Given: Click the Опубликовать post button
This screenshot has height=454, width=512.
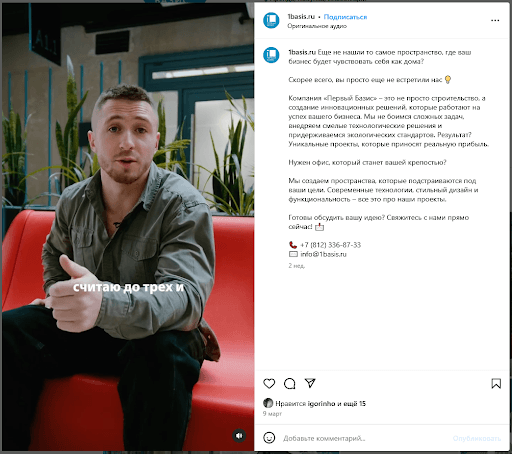Looking at the screenshot, I should tap(477, 438).
